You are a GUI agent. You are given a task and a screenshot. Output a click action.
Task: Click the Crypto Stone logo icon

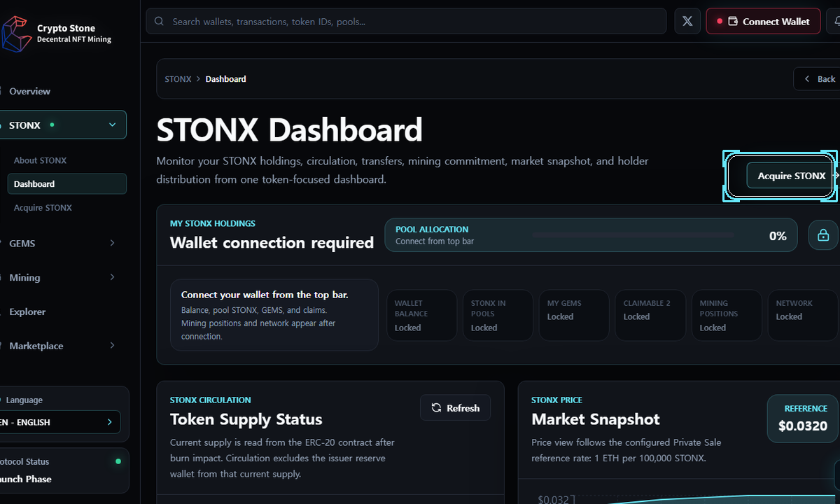[16, 34]
